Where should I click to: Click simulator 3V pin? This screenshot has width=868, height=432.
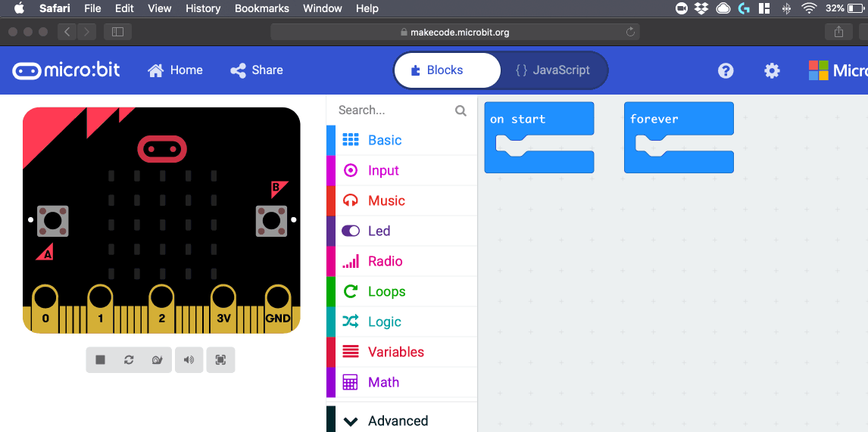(223, 307)
